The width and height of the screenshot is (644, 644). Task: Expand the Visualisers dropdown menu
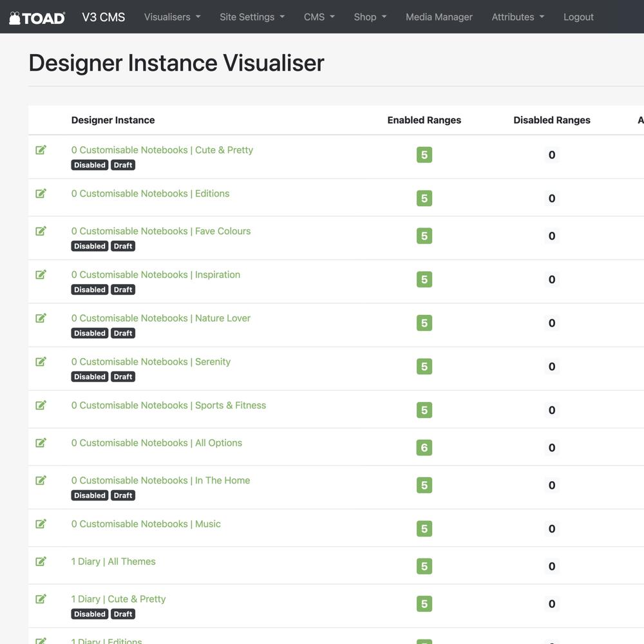(172, 17)
